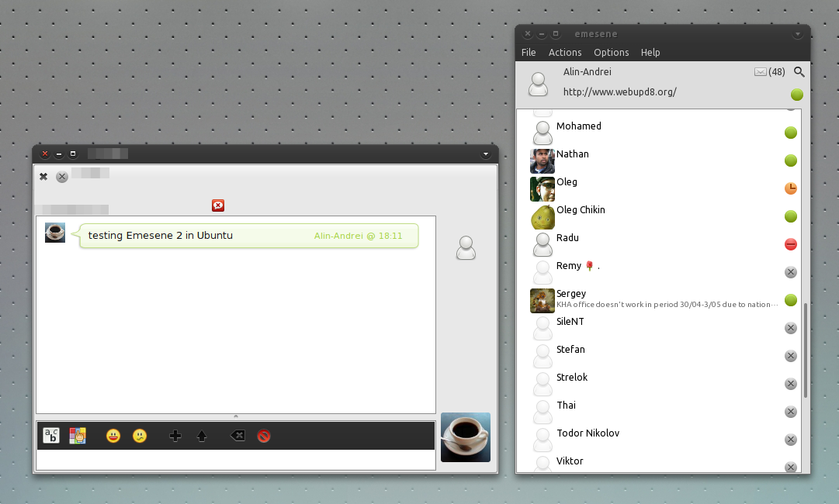Open the File menu in emesene

(x=529, y=53)
